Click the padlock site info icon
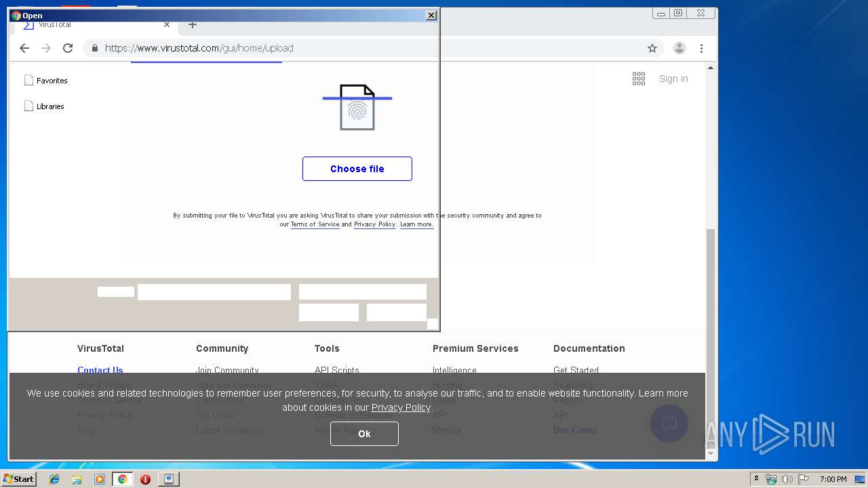Viewport: 868px width, 488px height. [94, 48]
